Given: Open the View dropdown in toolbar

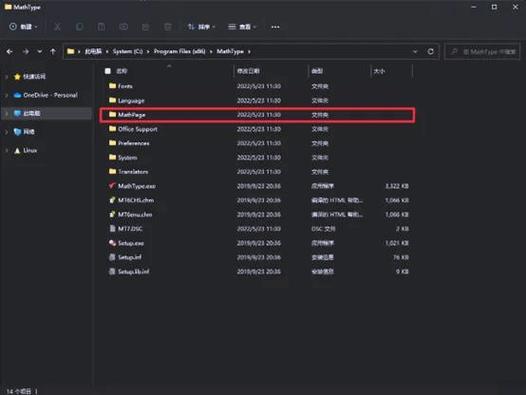Looking at the screenshot, I should click(x=242, y=27).
